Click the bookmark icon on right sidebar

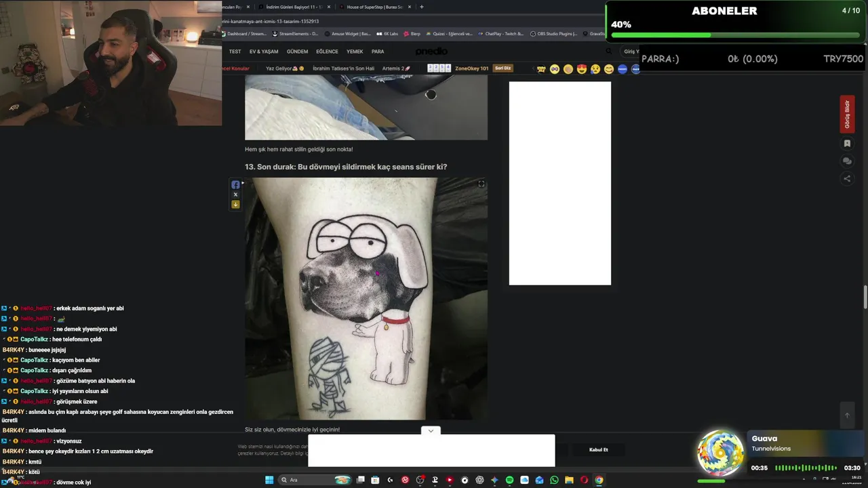pos(847,144)
